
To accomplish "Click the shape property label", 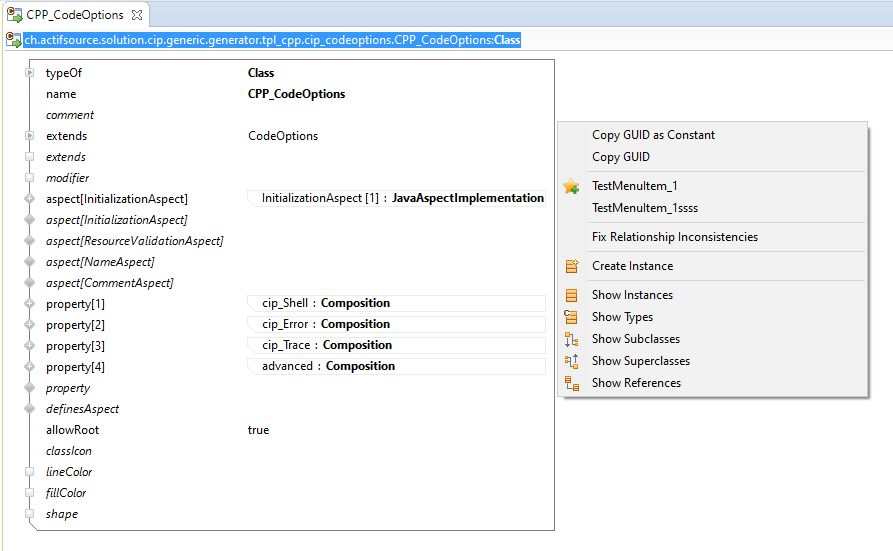I will coord(62,514).
